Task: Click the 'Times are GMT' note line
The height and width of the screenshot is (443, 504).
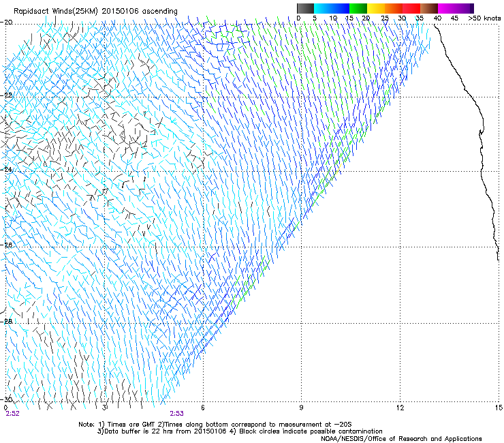Action: point(215,425)
